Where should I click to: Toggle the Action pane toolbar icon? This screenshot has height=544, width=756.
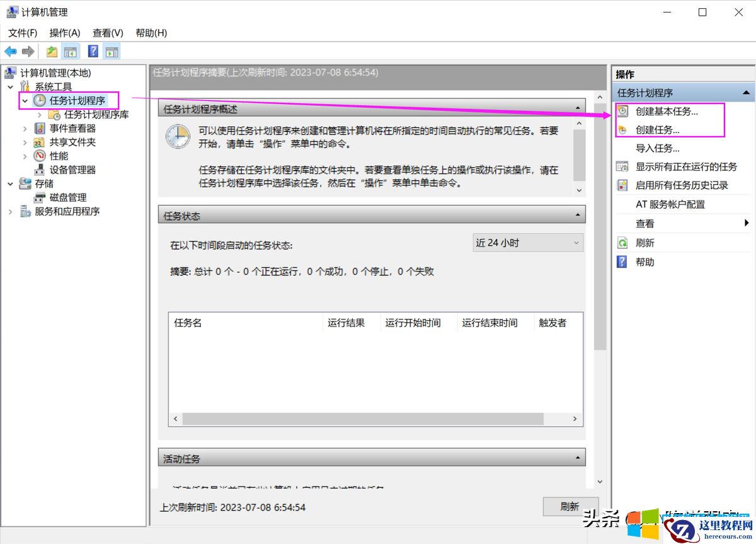[x=112, y=52]
